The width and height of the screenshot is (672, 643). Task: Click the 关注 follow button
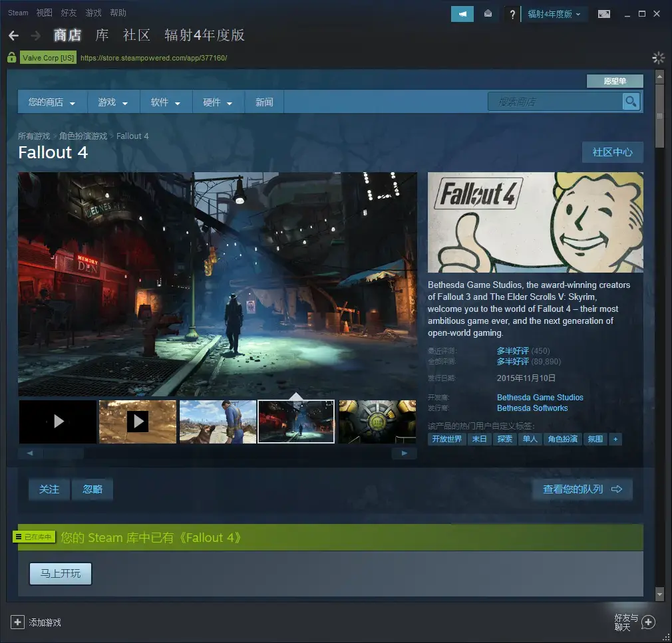point(49,489)
